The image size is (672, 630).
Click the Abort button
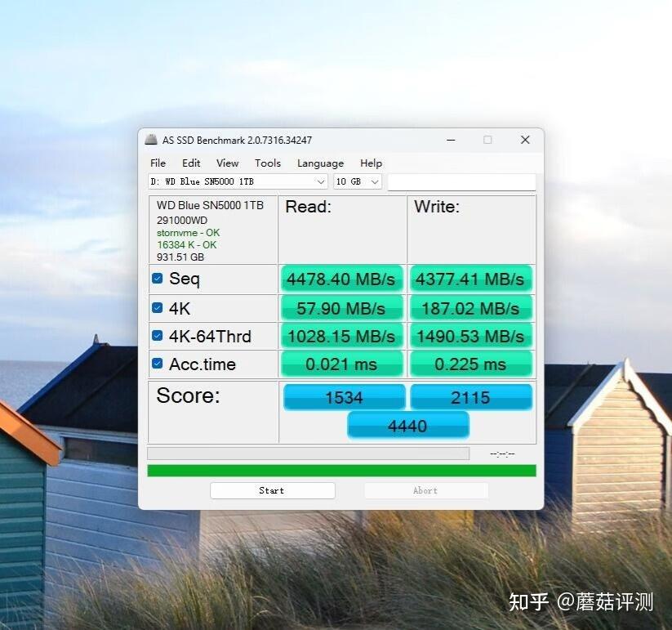pos(425,490)
